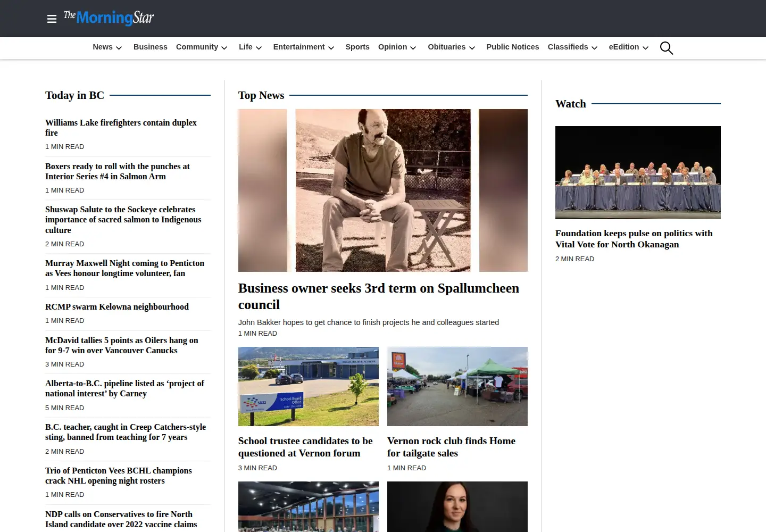Expand the Obituaries dropdown chevron
The width and height of the screenshot is (766, 532).
(472, 48)
